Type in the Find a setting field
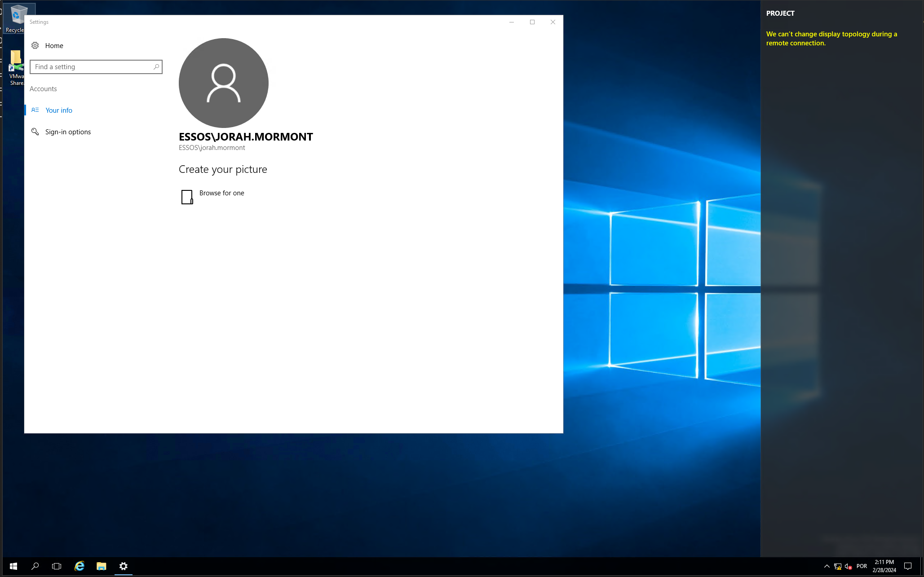 92,67
